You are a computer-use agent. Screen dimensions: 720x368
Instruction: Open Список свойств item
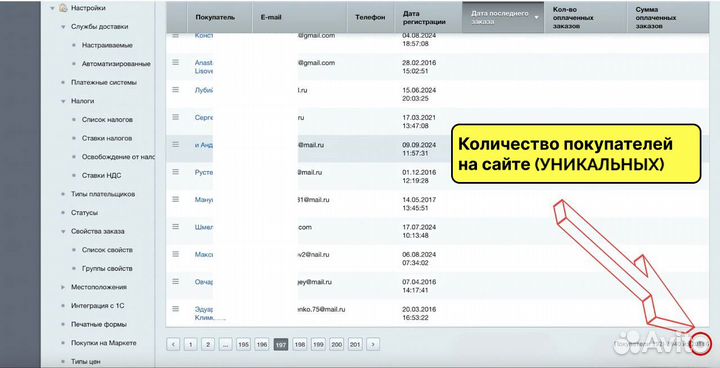click(x=107, y=250)
